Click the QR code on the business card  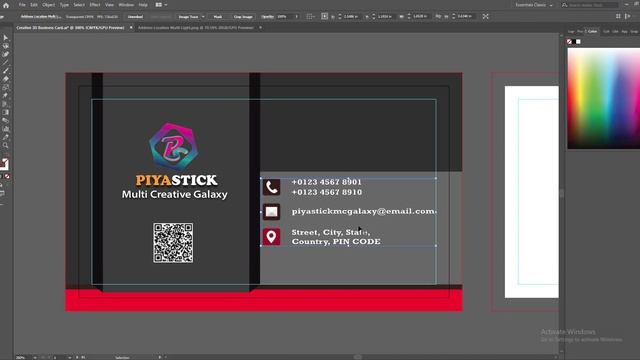click(x=173, y=242)
